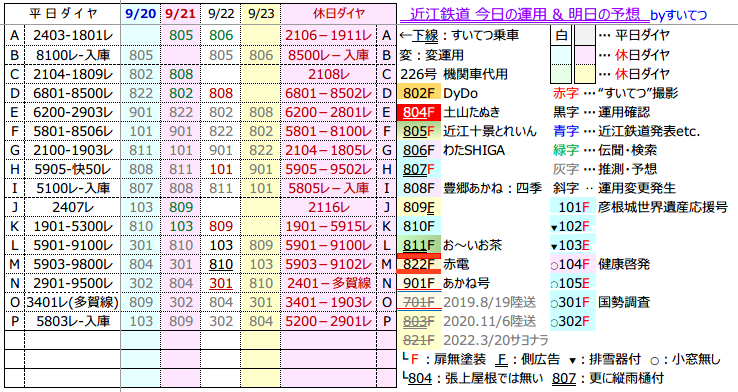The image size is (738, 392).
Task: Click the 101F legend cell
Action: tap(573, 207)
